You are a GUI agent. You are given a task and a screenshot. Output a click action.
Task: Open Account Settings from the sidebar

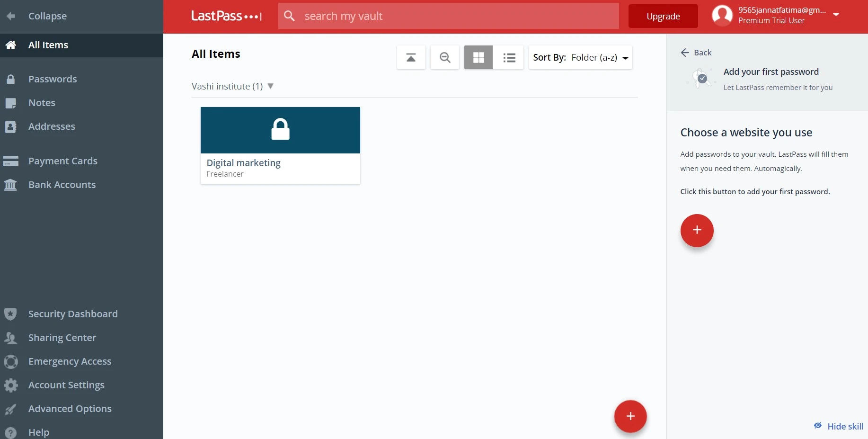[x=66, y=385]
